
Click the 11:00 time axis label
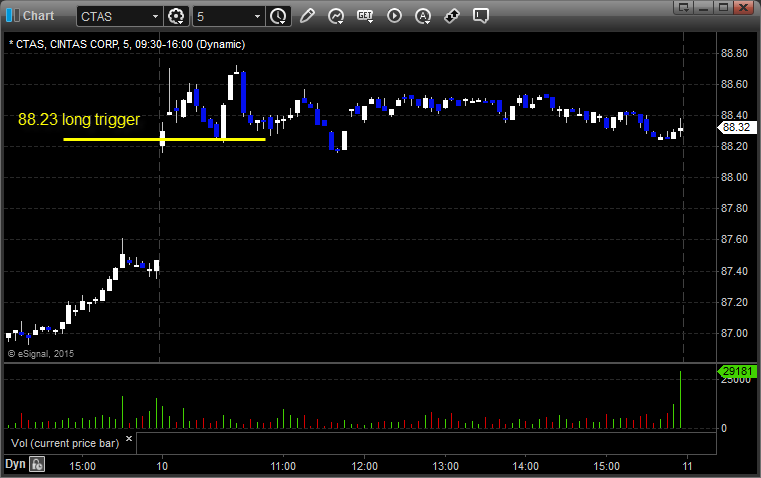point(283,466)
